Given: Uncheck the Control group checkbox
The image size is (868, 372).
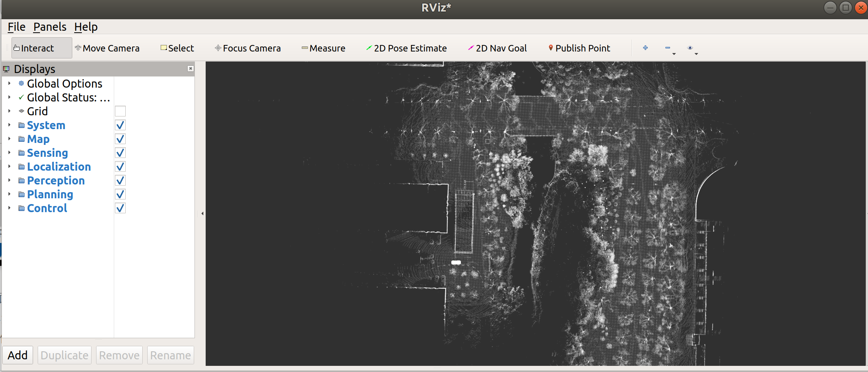Looking at the screenshot, I should click(x=120, y=208).
